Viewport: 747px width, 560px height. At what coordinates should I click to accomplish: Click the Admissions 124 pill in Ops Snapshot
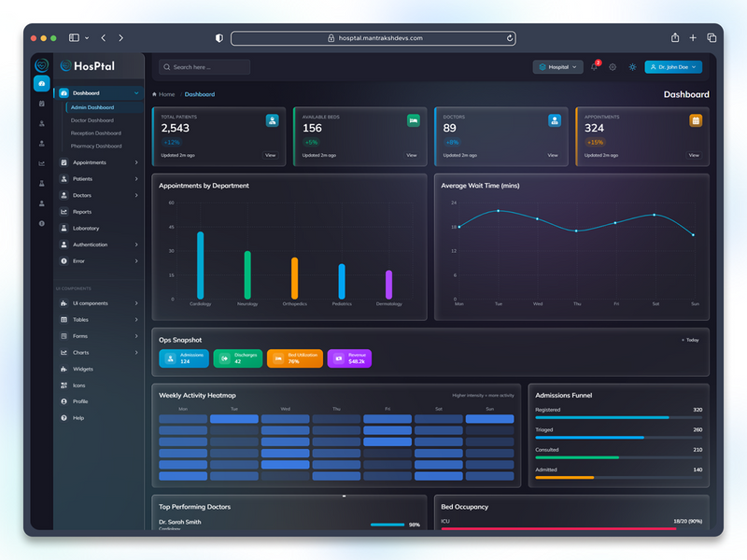click(x=183, y=357)
